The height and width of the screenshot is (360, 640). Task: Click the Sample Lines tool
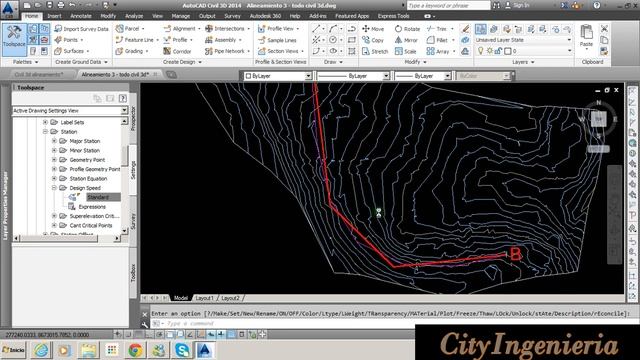(277, 40)
